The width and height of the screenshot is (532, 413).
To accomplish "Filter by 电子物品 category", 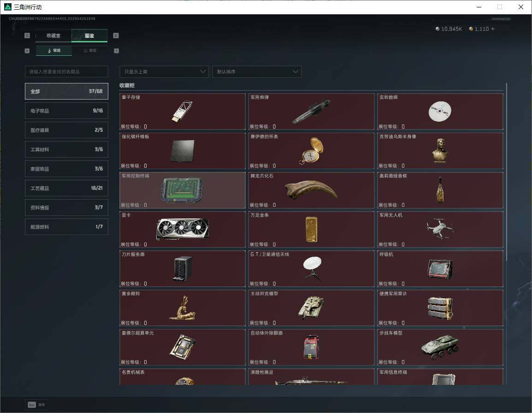I will pyautogui.click(x=66, y=111).
